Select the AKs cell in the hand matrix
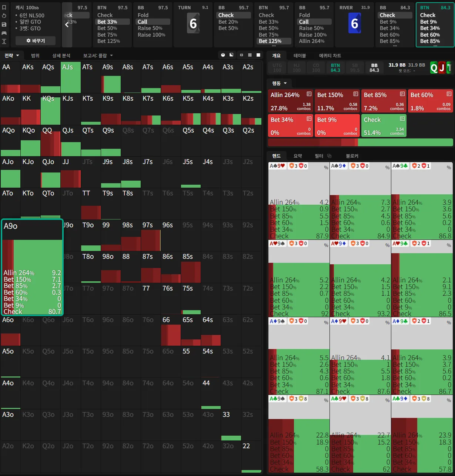This screenshot has height=476, width=455. point(30,78)
